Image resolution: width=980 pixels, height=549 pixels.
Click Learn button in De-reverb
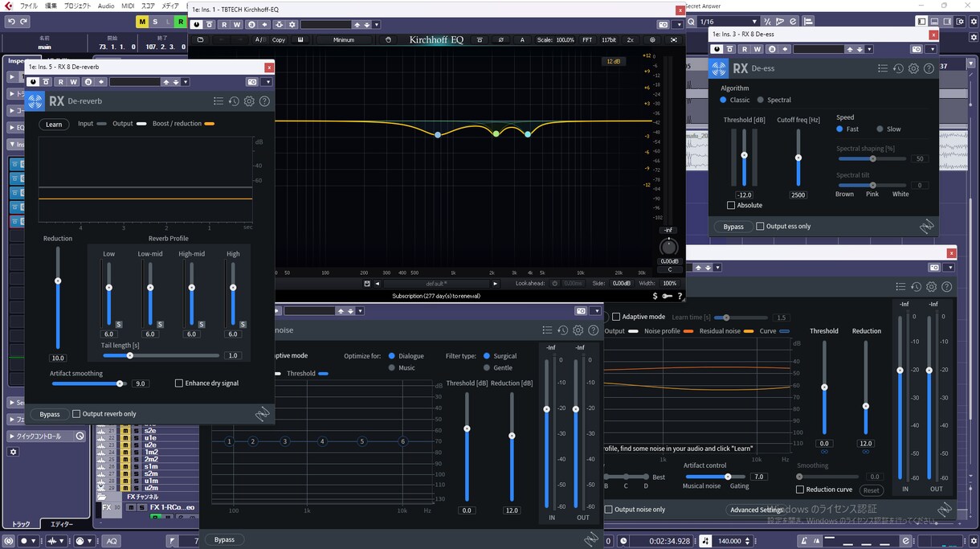tap(54, 125)
